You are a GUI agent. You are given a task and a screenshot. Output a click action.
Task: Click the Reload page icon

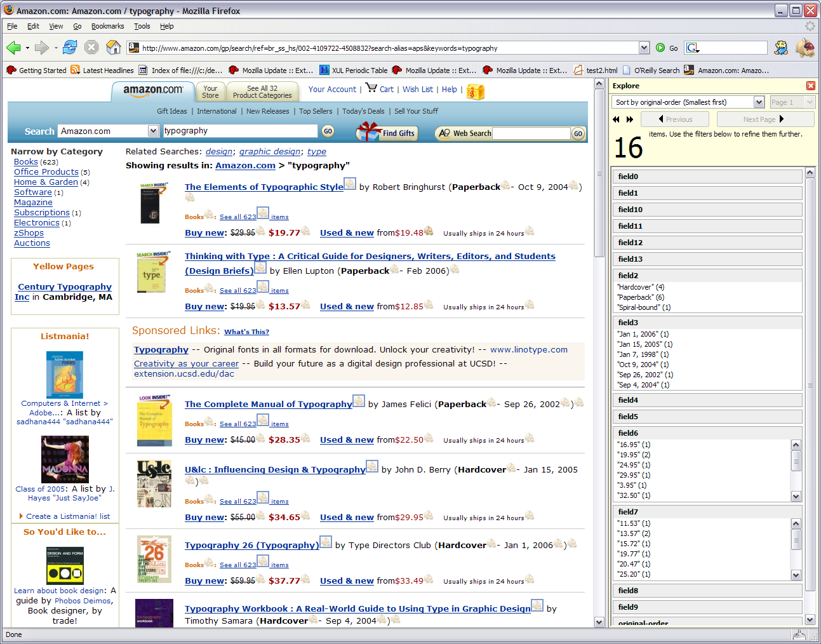[x=70, y=48]
